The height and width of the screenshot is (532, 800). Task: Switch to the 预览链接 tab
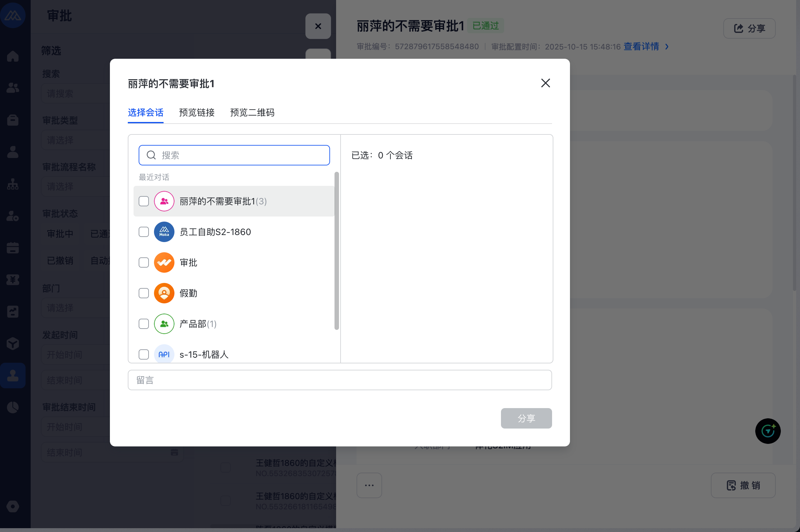[196, 112]
